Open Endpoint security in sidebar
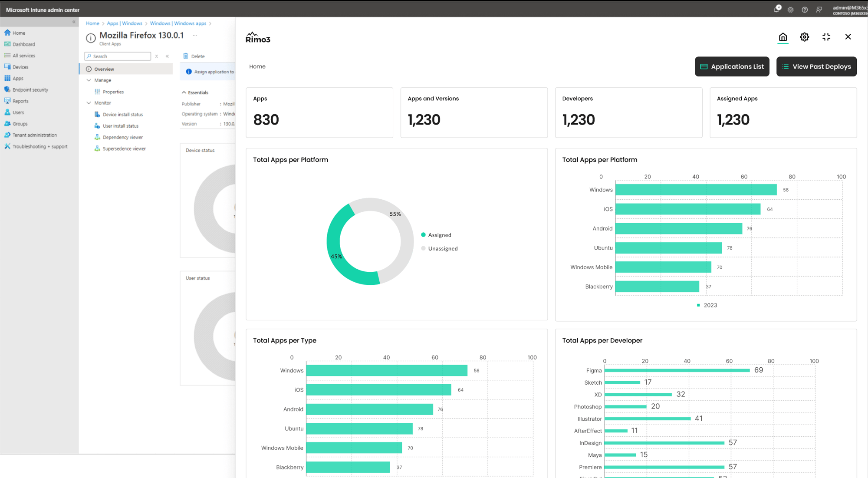 click(30, 90)
